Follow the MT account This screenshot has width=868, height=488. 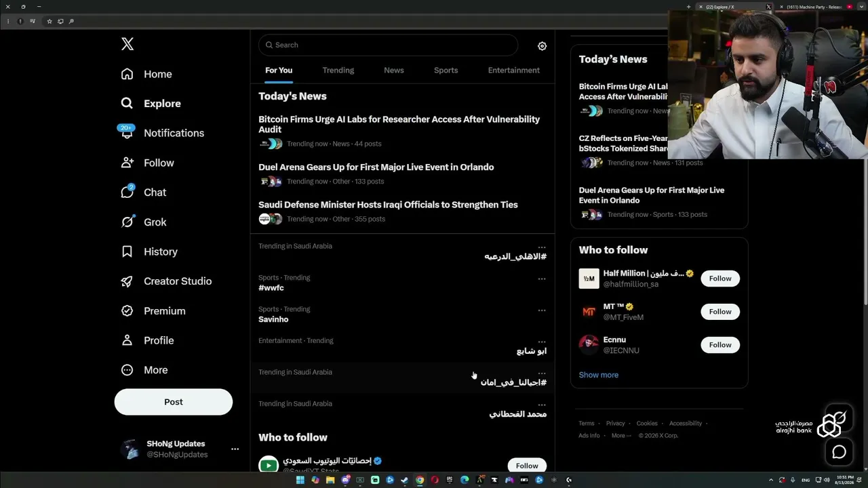pos(720,312)
